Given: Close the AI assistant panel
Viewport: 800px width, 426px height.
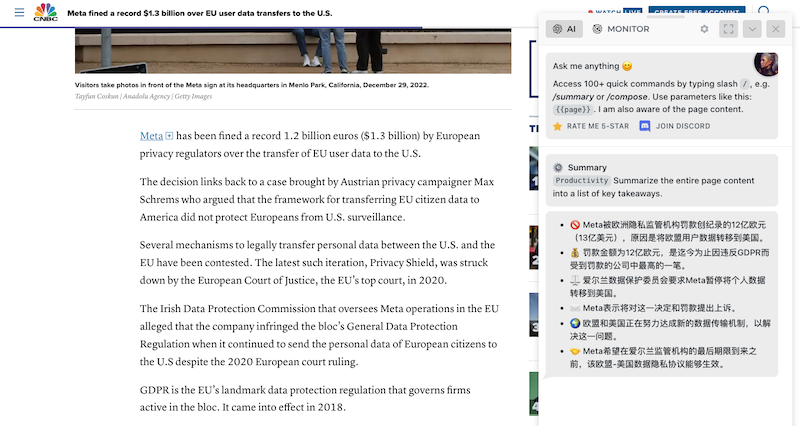Looking at the screenshot, I should [x=776, y=29].
